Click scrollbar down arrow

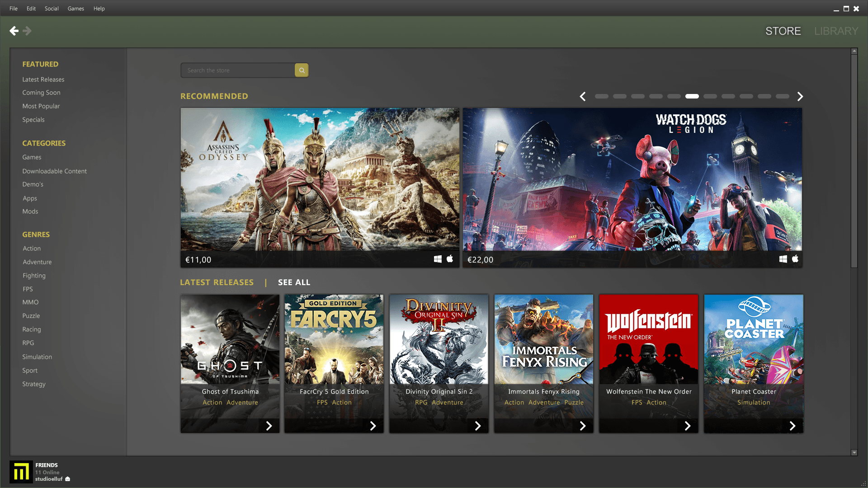pyautogui.click(x=854, y=452)
